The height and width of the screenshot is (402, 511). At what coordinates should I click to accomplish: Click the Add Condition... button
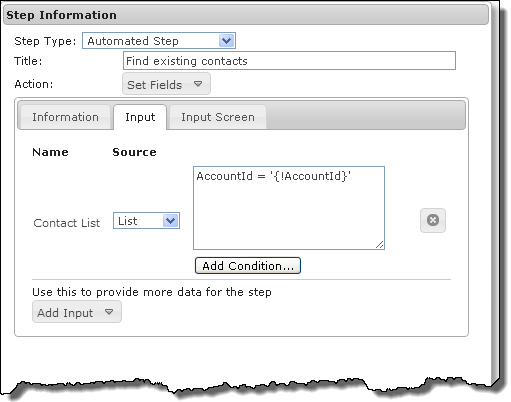pyautogui.click(x=248, y=266)
